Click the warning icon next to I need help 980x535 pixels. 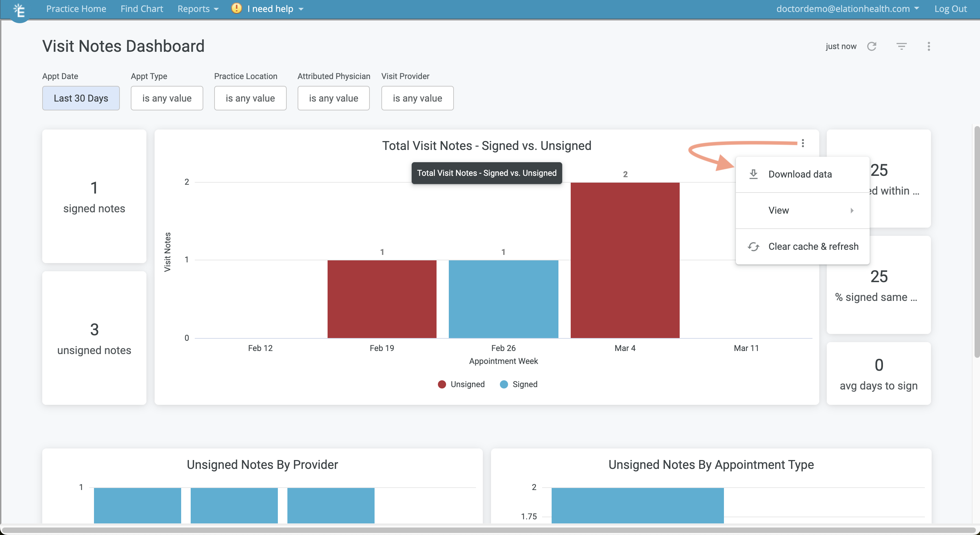click(x=236, y=9)
